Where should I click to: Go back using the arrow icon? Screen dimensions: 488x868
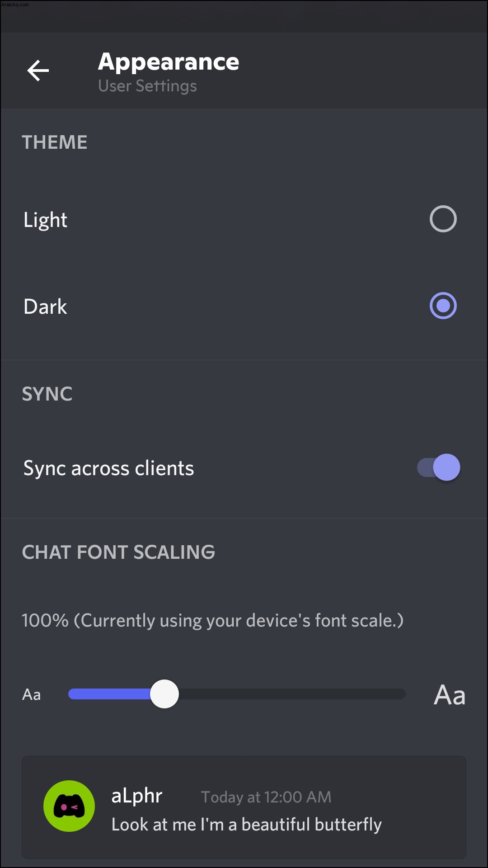point(38,71)
